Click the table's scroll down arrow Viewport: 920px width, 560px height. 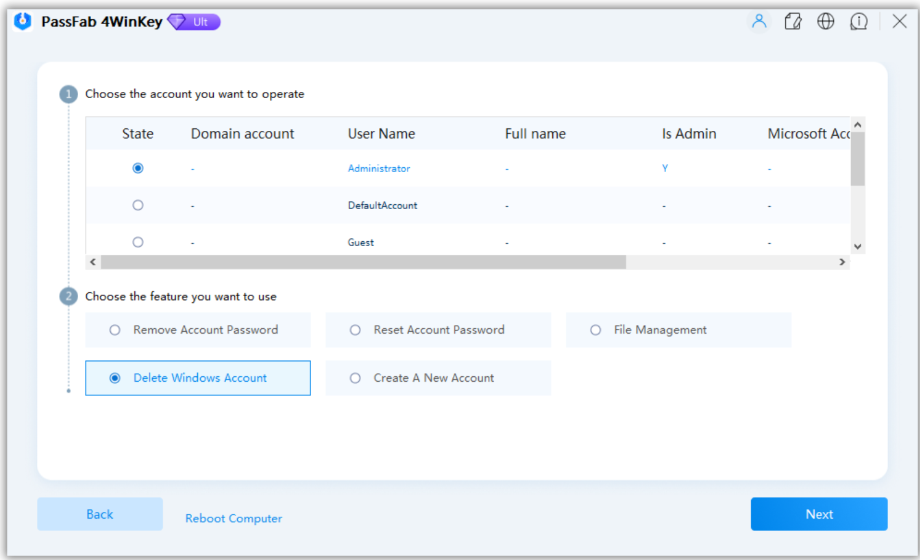click(x=858, y=247)
